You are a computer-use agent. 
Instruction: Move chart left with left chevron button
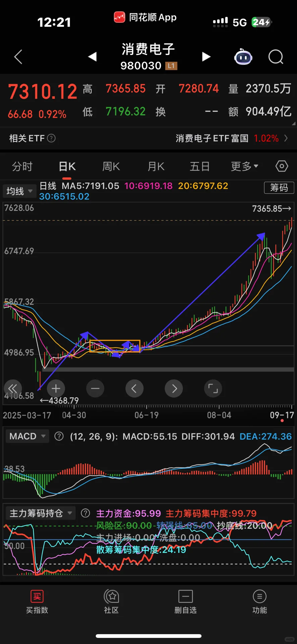[134, 388]
